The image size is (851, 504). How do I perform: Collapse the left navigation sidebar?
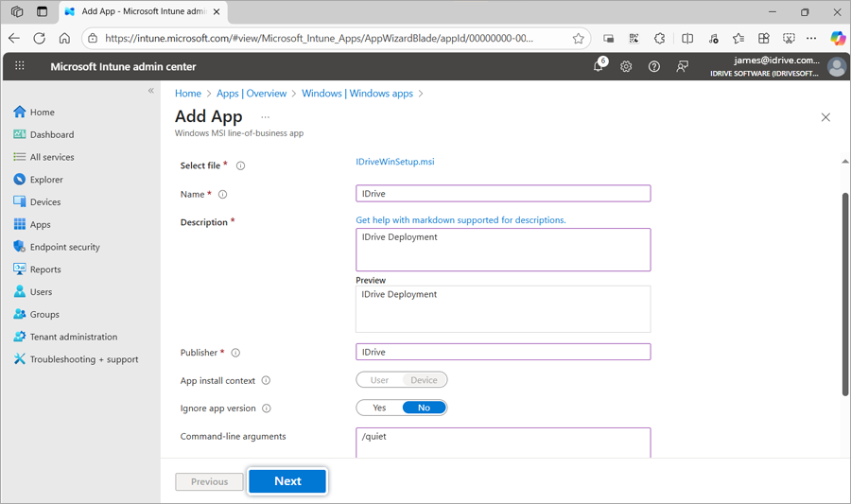coord(151,91)
